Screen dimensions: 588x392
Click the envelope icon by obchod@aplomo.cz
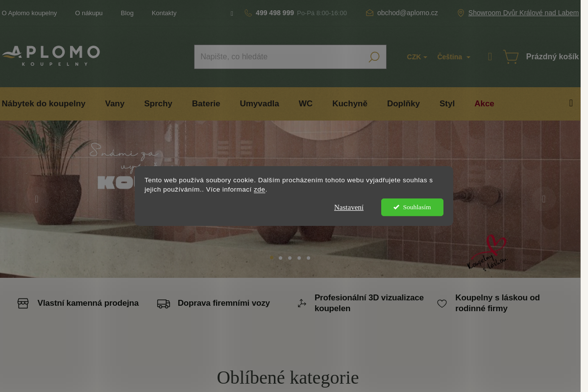coord(369,13)
